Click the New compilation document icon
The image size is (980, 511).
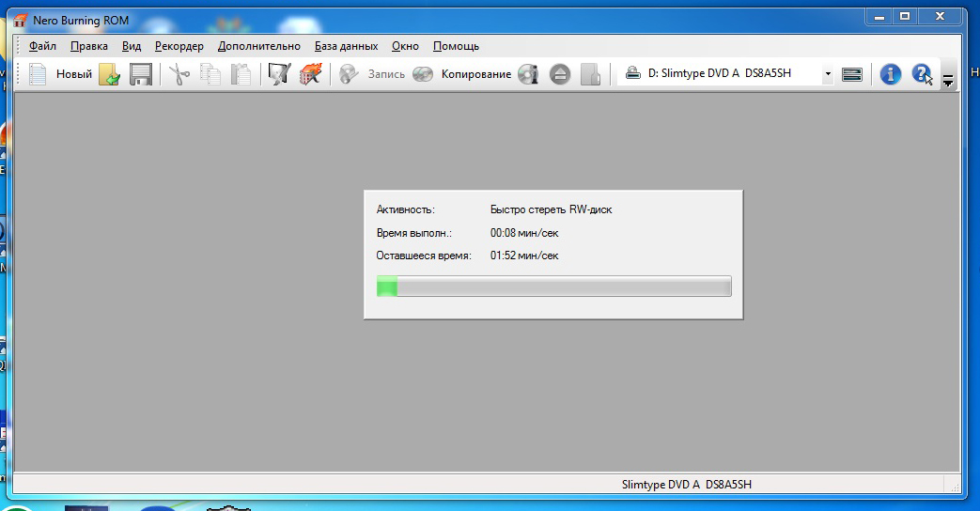coord(38,74)
